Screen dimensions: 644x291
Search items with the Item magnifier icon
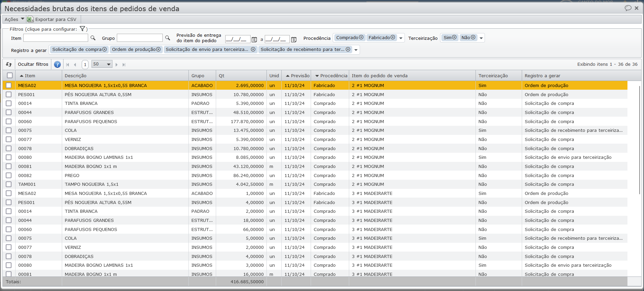pyautogui.click(x=93, y=38)
